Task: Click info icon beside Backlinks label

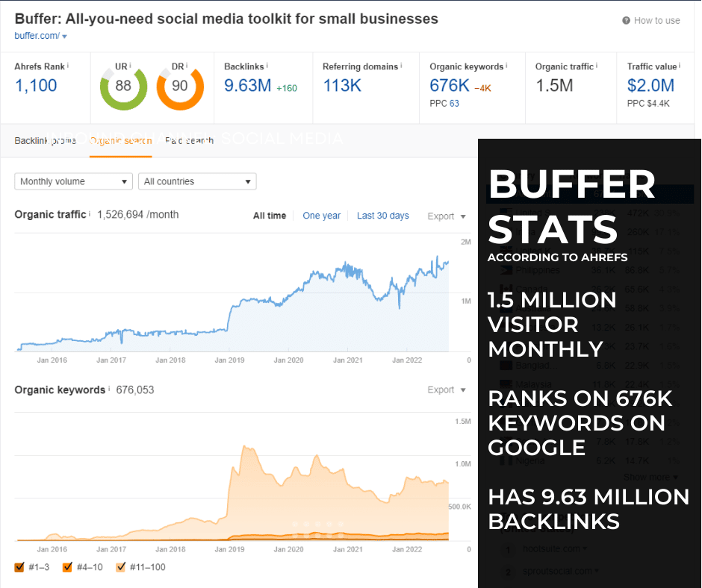Action: coord(267,66)
